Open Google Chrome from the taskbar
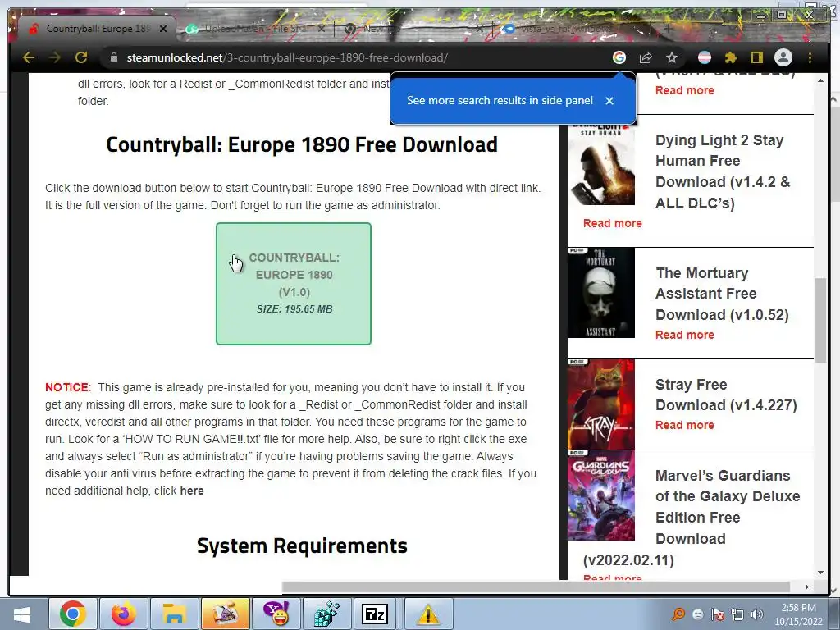The width and height of the screenshot is (840, 630). [73, 614]
